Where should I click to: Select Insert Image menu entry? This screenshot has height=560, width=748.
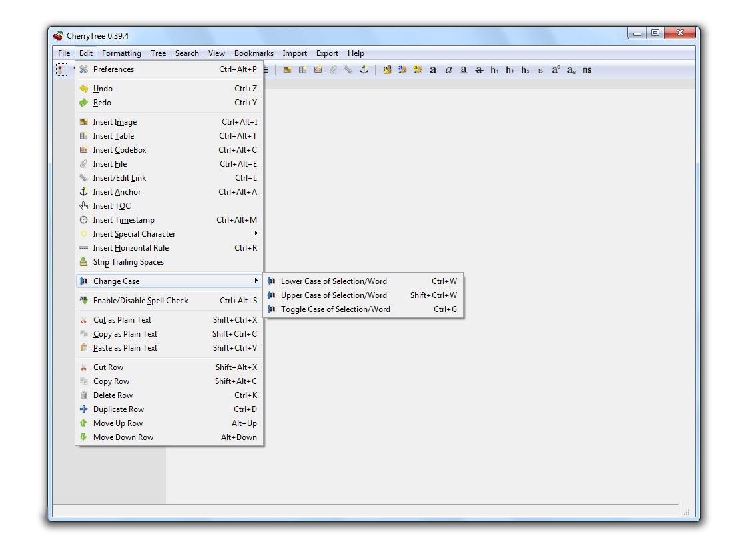169,122
